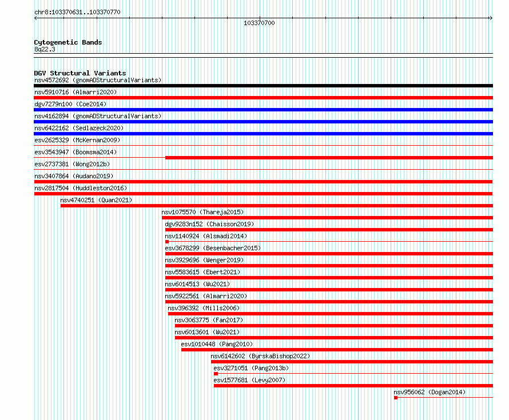This screenshot has width=509, height=420.
Task: Open variant esv3543947 (Boomsma2014) label
Action: click(x=75, y=152)
